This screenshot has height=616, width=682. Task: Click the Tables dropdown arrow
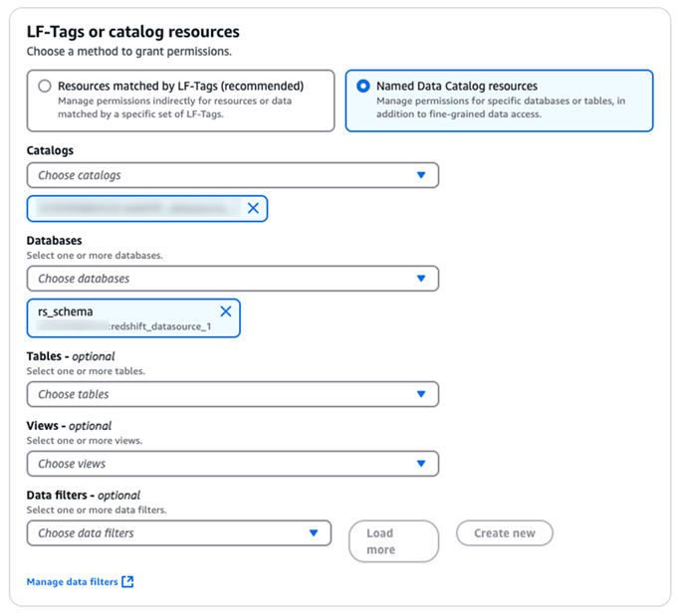[421, 394]
